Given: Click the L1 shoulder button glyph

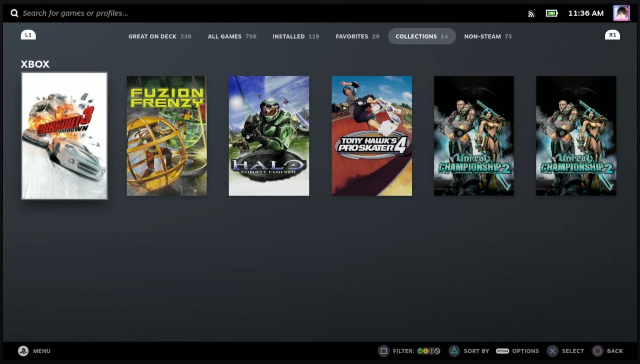Looking at the screenshot, I should [x=28, y=35].
